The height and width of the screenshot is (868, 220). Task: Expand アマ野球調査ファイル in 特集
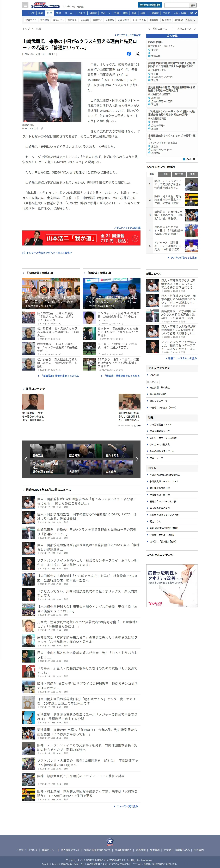[172, 424]
